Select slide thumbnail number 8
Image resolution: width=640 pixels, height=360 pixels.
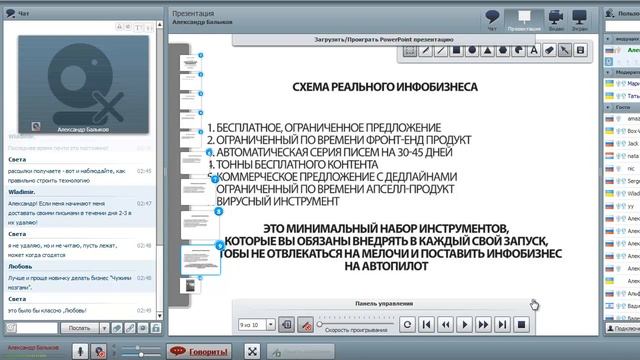199,225
